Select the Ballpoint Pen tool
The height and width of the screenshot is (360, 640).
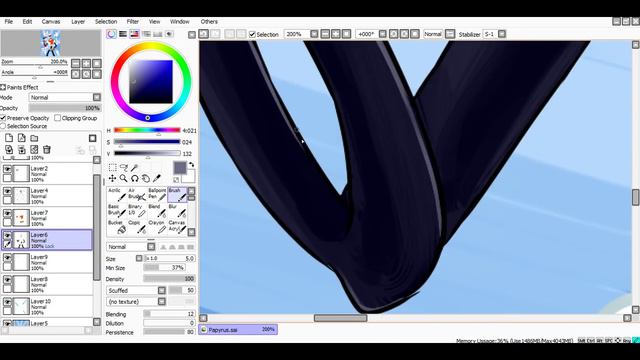click(157, 195)
